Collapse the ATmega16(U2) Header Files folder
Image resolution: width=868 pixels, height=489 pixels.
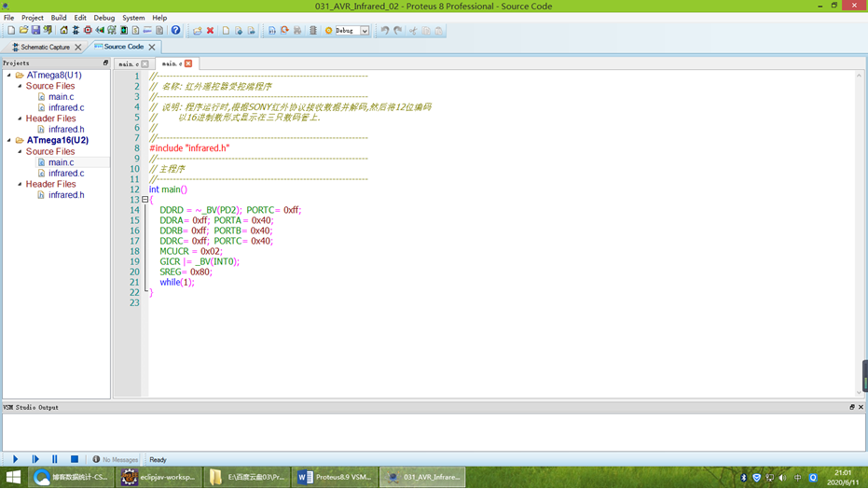(20, 185)
